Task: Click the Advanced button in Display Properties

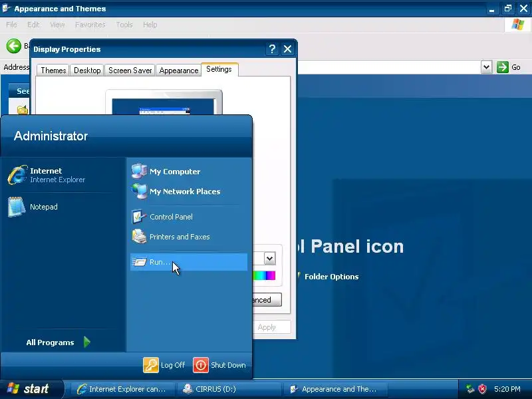Action: click(x=267, y=300)
